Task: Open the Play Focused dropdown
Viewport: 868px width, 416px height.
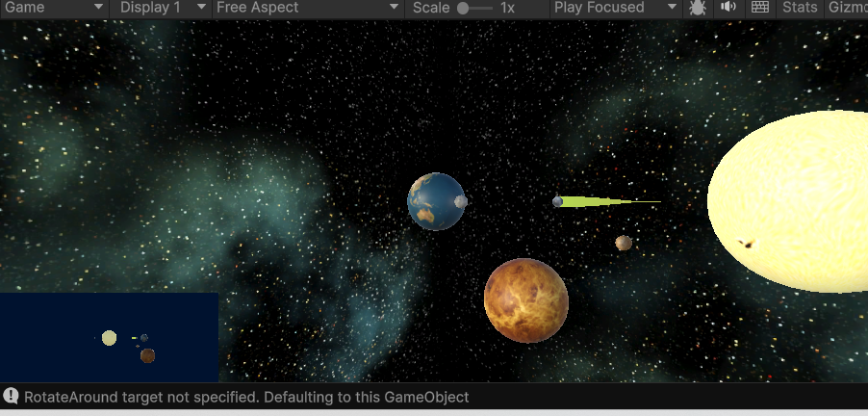Action: [x=615, y=8]
